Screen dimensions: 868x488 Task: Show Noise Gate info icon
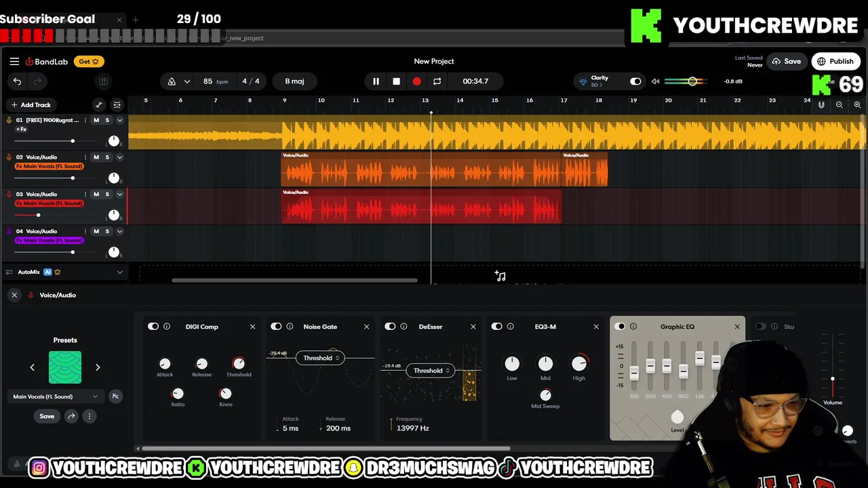290,327
